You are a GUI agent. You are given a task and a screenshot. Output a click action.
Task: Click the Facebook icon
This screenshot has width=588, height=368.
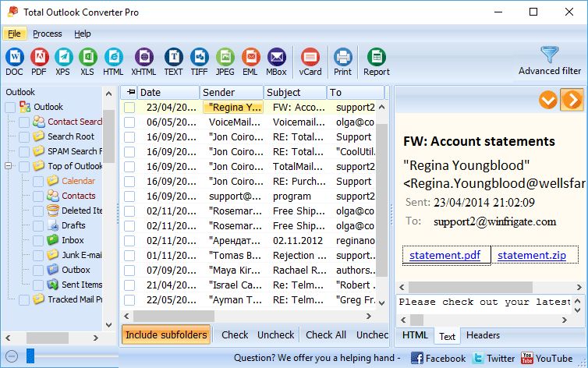417,359
